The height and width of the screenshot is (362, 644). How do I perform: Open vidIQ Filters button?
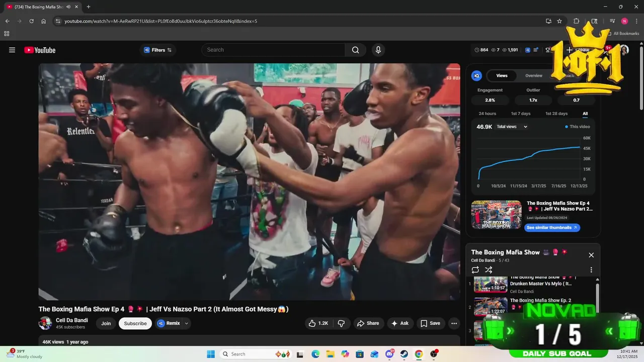coord(157,50)
